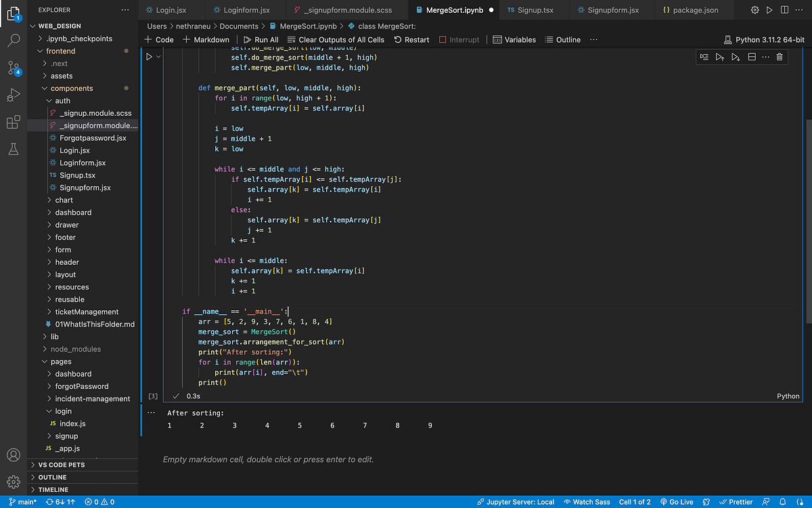Run the merge sort cell
Image resolution: width=812 pixels, height=508 pixels.
(150, 57)
